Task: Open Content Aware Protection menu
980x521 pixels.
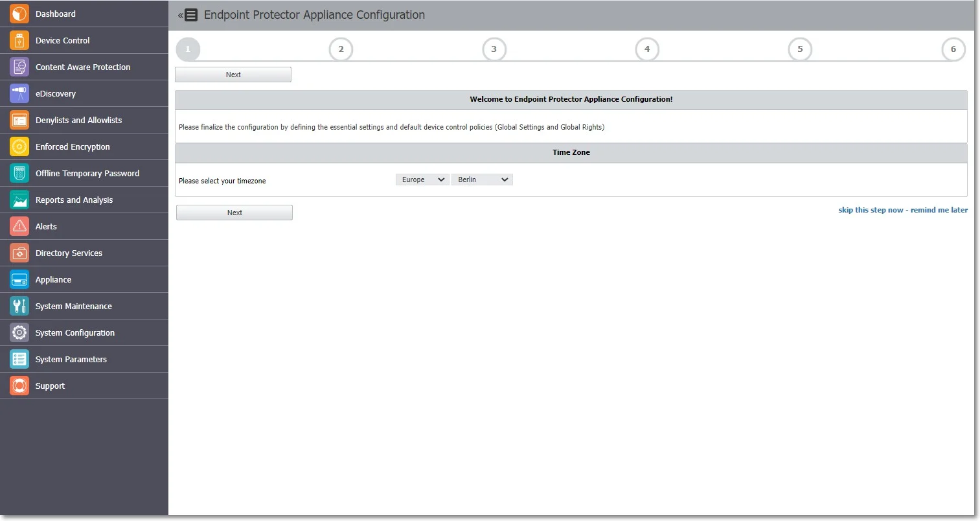Action: (x=84, y=67)
